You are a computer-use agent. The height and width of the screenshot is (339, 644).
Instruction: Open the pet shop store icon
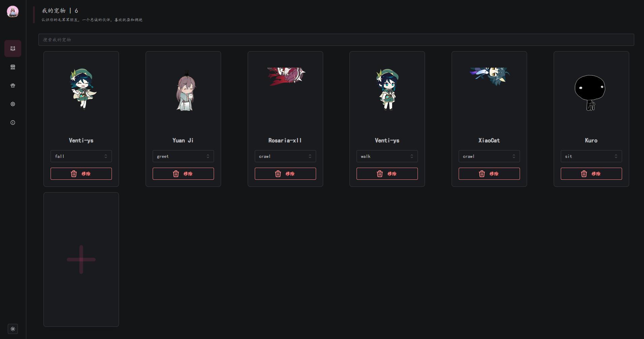[13, 67]
